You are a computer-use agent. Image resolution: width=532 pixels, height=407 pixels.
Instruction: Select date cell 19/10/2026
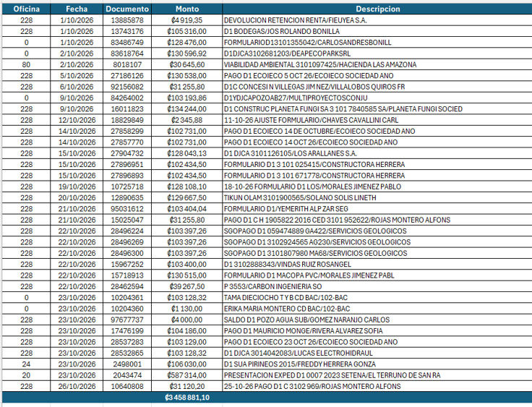pyautogui.click(x=77, y=187)
